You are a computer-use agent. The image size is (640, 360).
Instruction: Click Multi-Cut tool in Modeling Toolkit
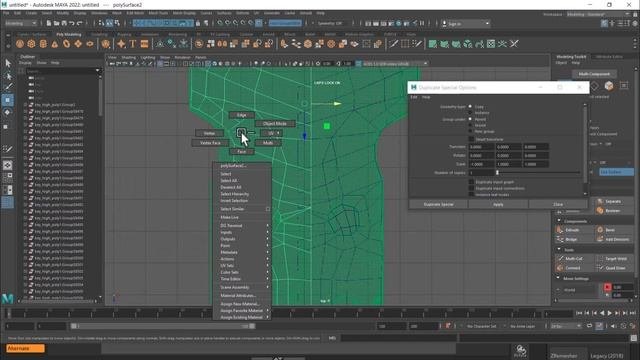tap(573, 259)
